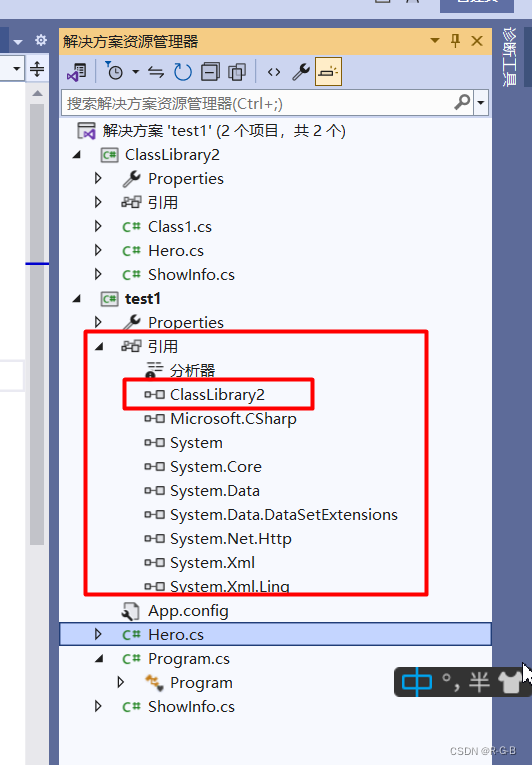Open the 诊断工具 side tab

[x=509, y=57]
